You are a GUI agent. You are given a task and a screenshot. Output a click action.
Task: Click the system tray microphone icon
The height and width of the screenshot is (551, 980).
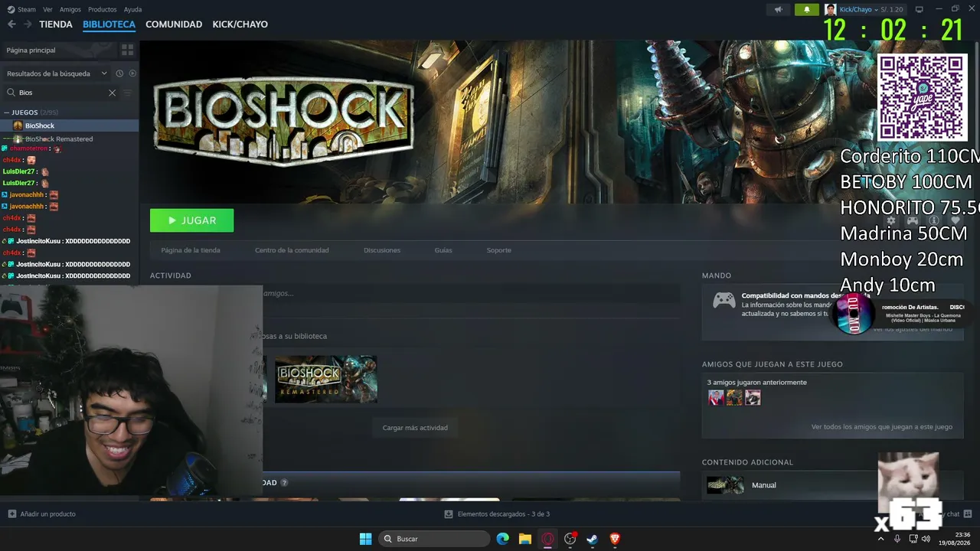pos(897,539)
